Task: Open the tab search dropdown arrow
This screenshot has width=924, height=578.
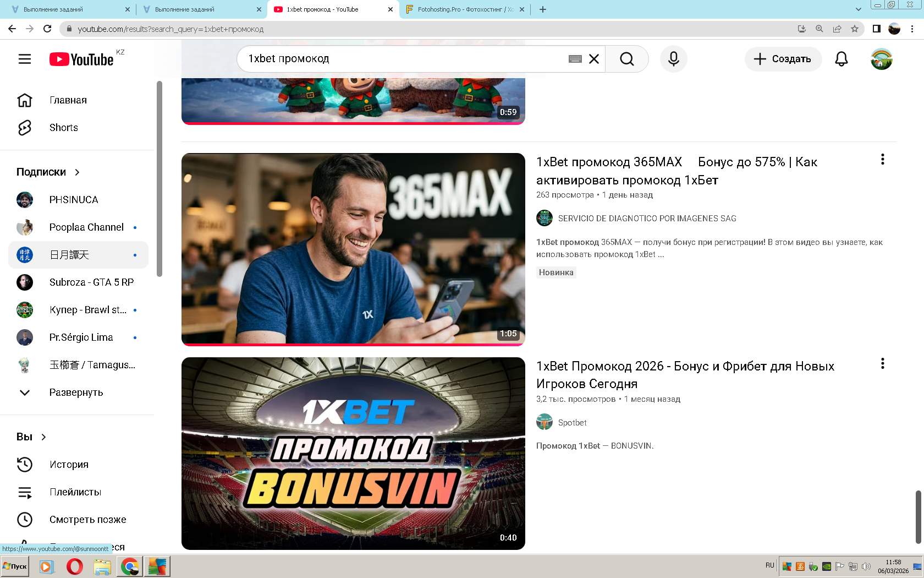Action: pyautogui.click(x=859, y=9)
